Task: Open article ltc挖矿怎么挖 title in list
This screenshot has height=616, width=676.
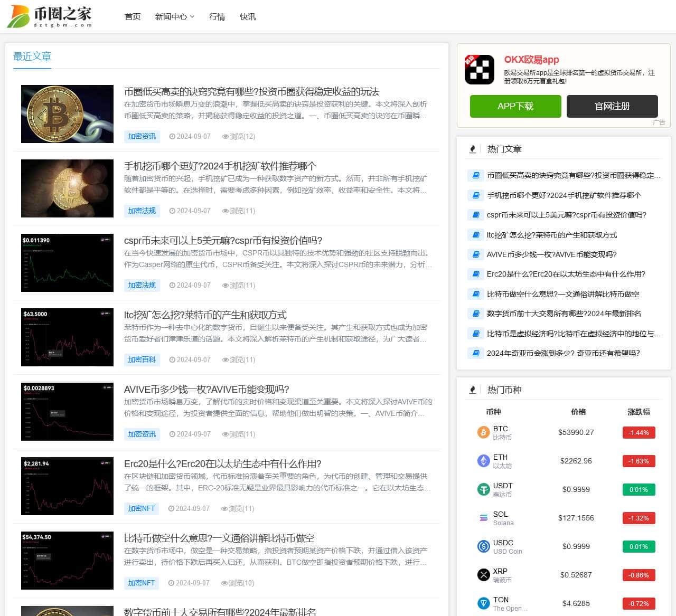Action: click(x=205, y=315)
